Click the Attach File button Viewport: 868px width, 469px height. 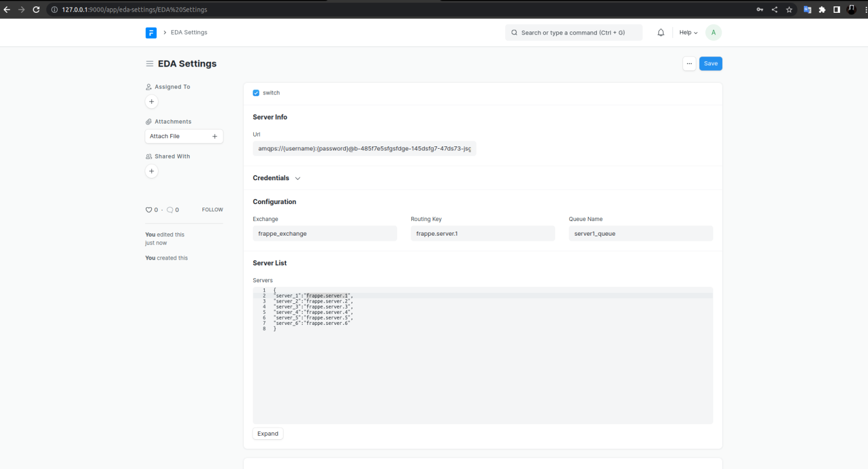pos(184,136)
